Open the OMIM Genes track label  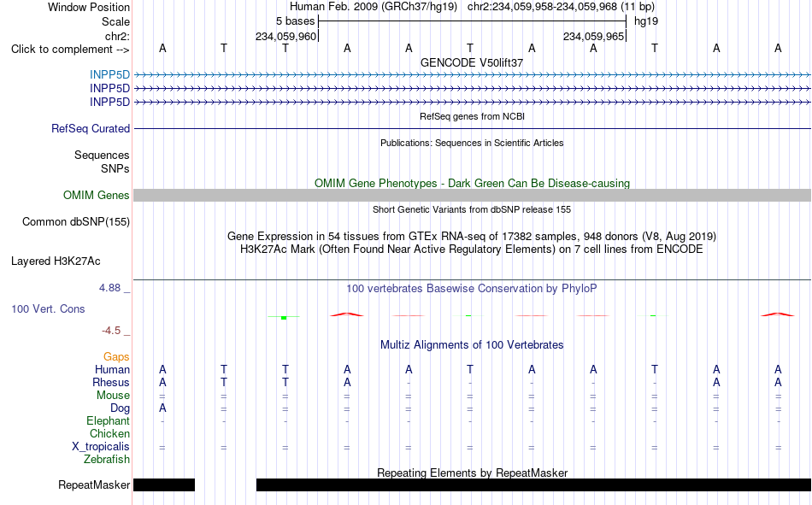(x=96, y=196)
